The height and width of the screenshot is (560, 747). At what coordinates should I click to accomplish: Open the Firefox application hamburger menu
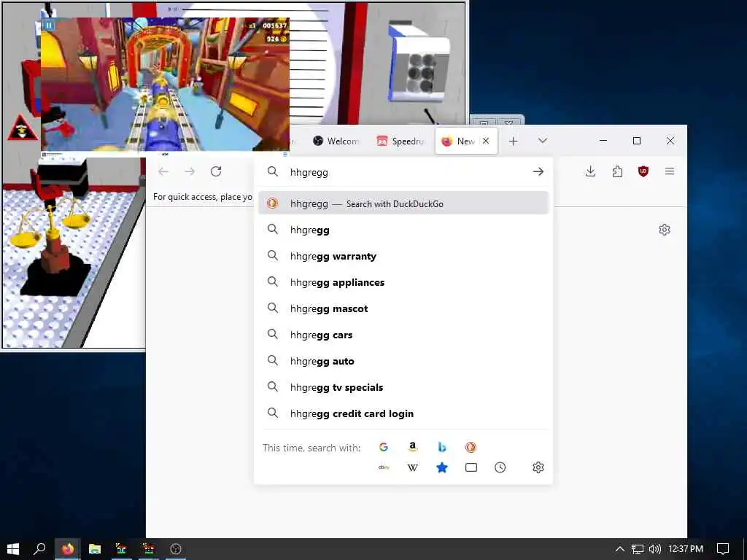pos(670,171)
